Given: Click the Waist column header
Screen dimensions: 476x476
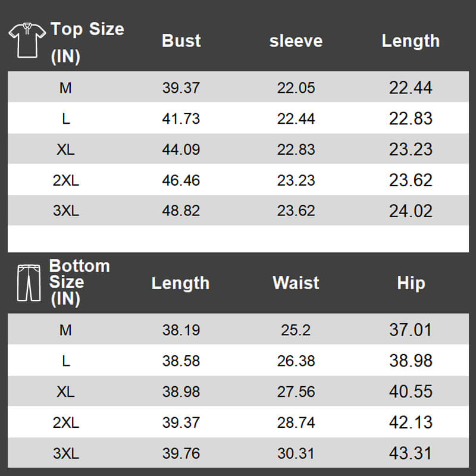Looking at the screenshot, I should [296, 283].
